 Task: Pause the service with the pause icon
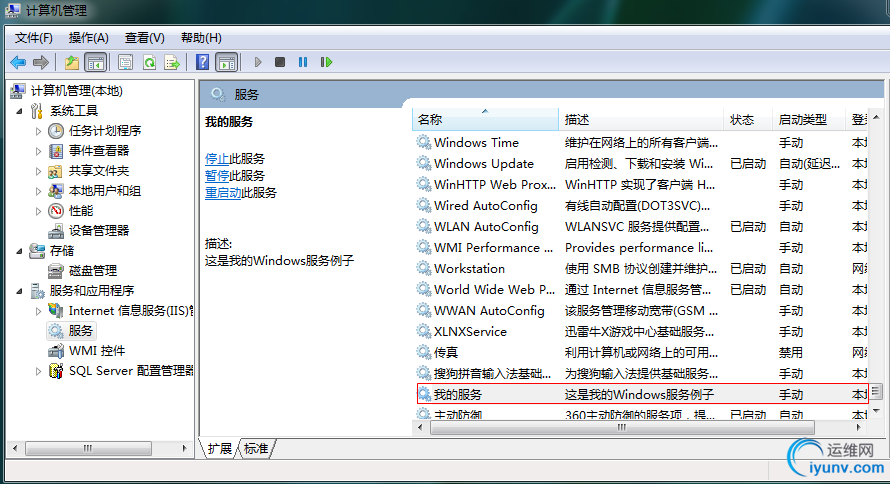click(303, 62)
